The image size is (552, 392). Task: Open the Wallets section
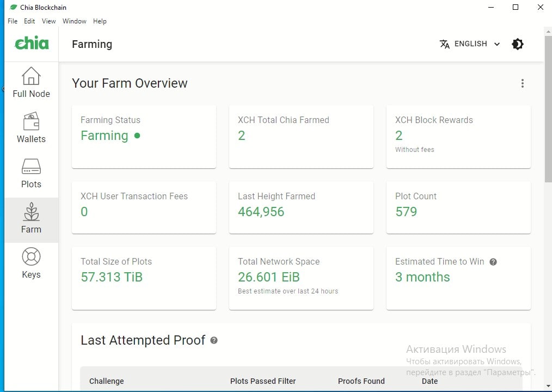(x=31, y=128)
